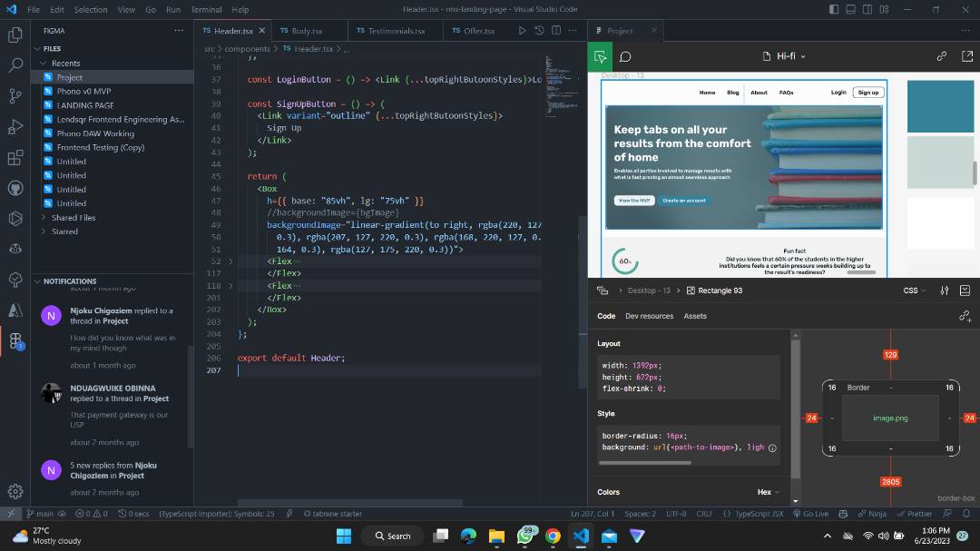This screenshot has height=551, width=980.
Task: Open the Search view in activity bar
Action: tap(15, 65)
